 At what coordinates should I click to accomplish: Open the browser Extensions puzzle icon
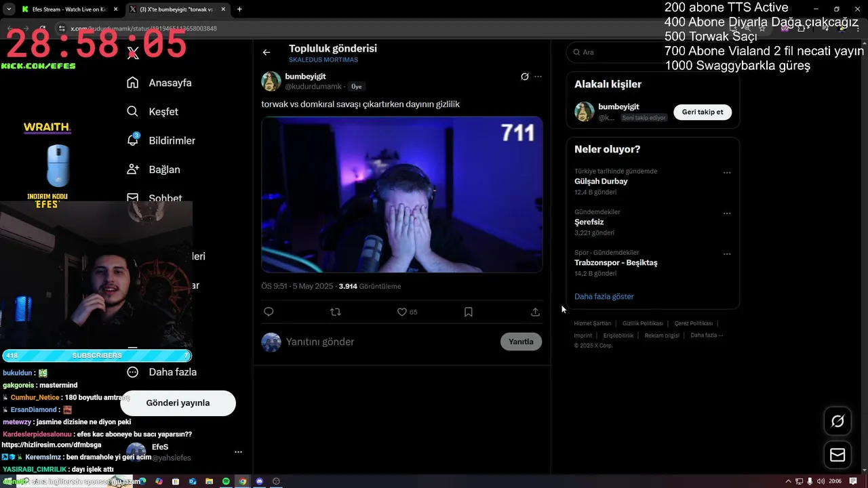[801, 28]
